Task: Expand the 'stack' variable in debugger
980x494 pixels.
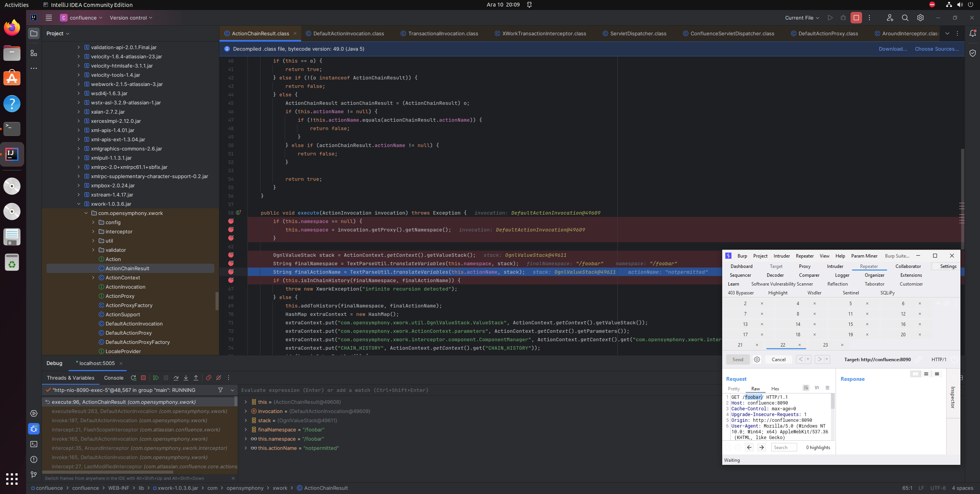Action: coord(245,420)
